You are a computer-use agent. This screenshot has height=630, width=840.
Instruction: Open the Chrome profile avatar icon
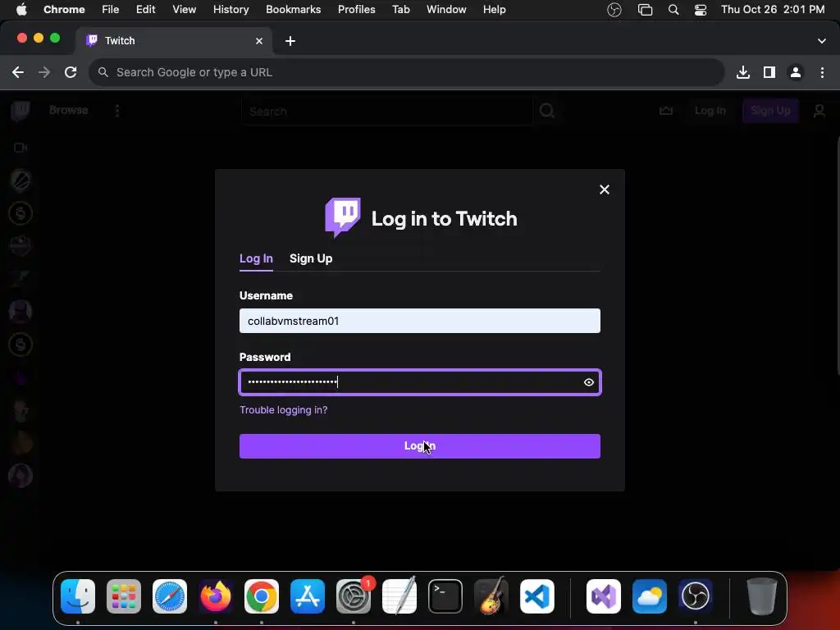click(x=796, y=72)
